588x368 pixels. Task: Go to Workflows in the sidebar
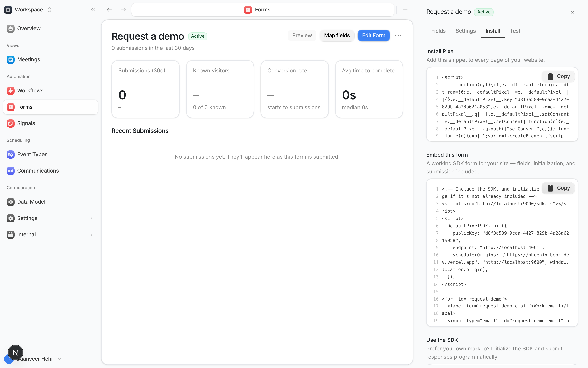pyautogui.click(x=51, y=91)
